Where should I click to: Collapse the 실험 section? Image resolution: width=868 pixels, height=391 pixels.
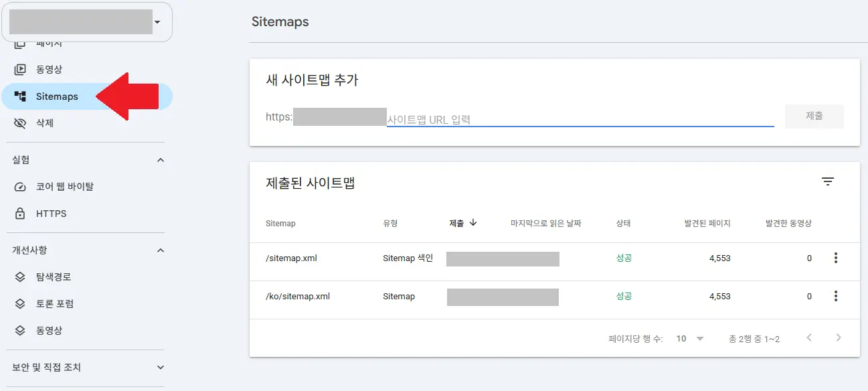pos(160,160)
